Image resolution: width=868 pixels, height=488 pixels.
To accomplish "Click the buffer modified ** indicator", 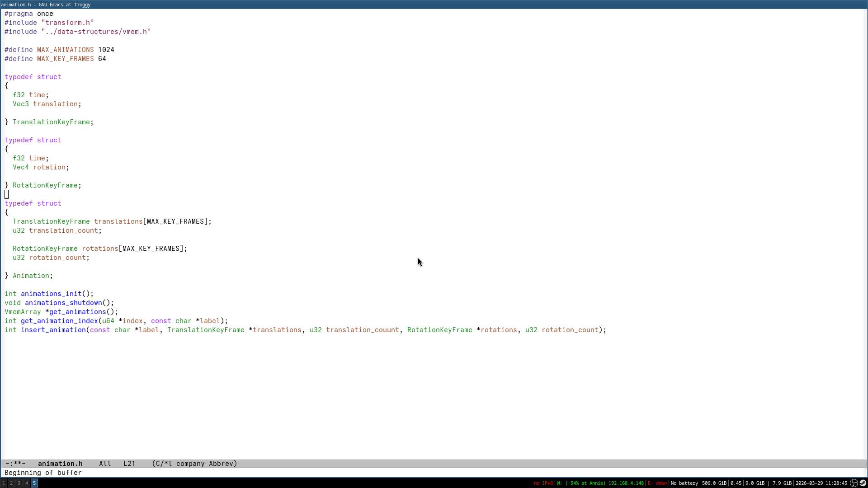I will click(x=17, y=464).
